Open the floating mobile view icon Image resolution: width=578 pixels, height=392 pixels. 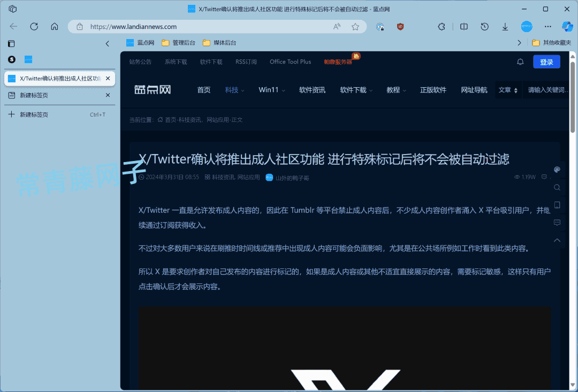click(x=557, y=205)
